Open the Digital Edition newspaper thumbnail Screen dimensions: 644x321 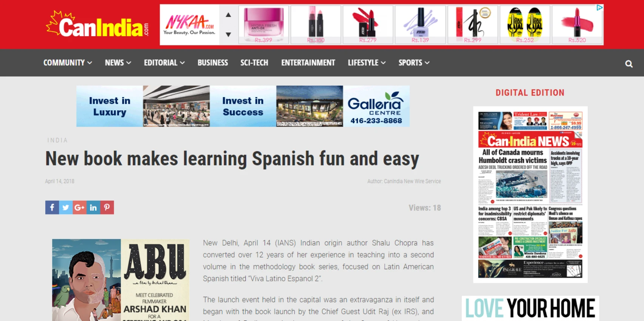point(530,194)
